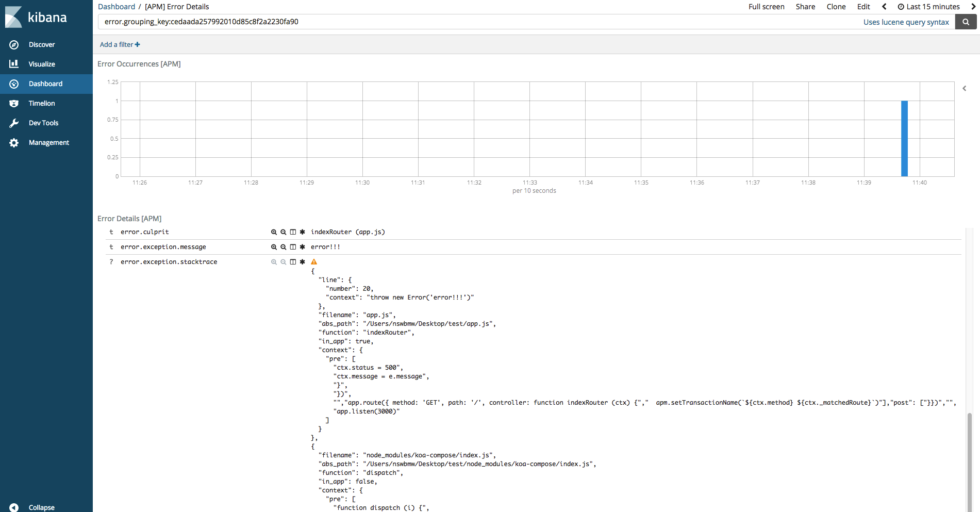This screenshot has height=512, width=980.
Task: Filter field present on error.exception.stacktrace row
Action: click(x=303, y=262)
